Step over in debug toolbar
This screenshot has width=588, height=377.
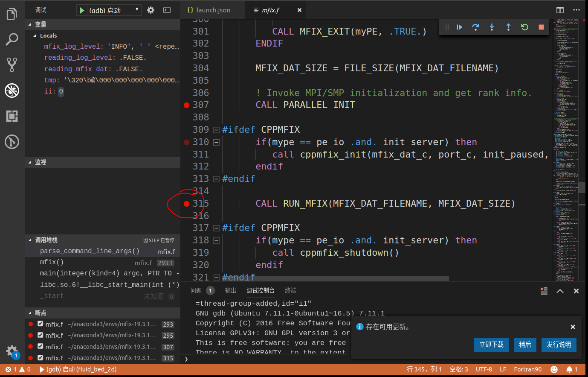tap(475, 27)
